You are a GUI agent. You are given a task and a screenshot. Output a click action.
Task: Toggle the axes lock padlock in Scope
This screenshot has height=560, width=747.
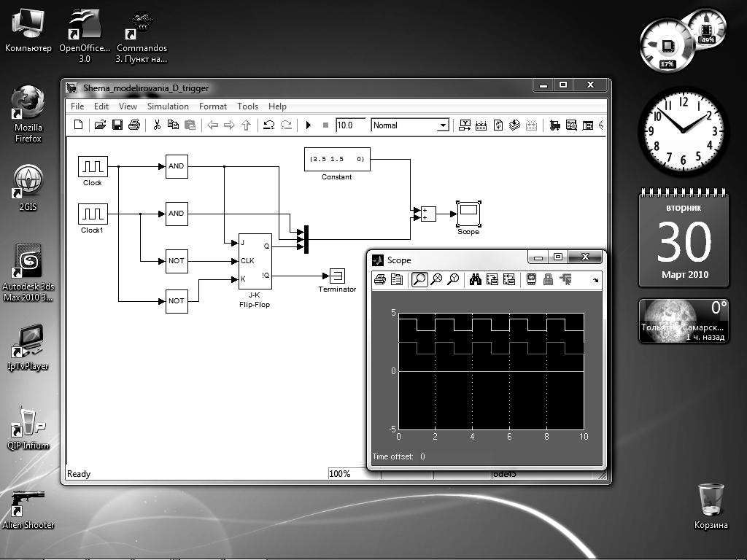[549, 279]
